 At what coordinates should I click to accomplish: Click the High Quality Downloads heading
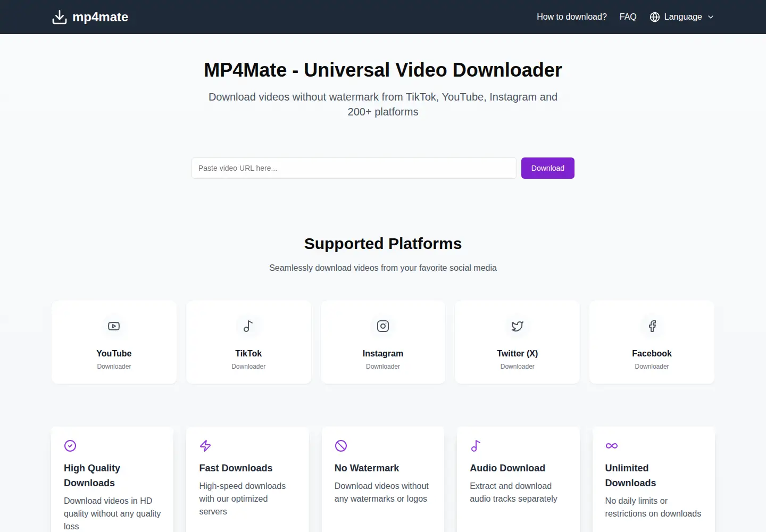(92, 476)
